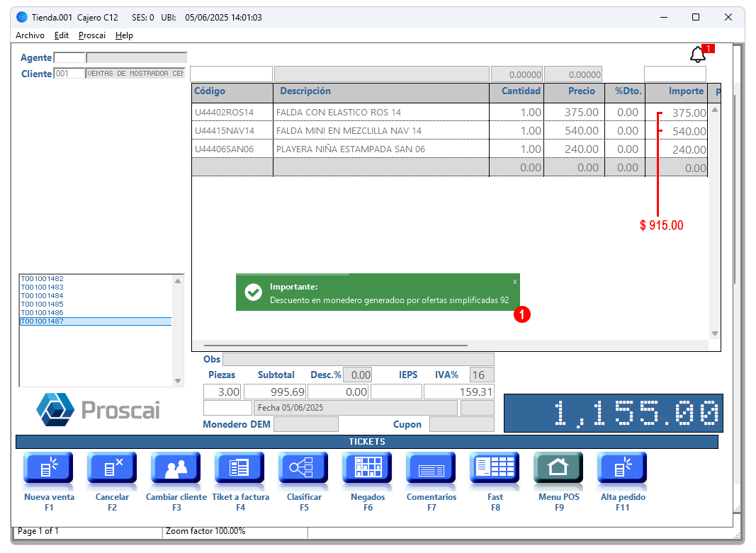Click the Descripción column header
The width and height of the screenshot is (756, 553).
click(x=381, y=91)
